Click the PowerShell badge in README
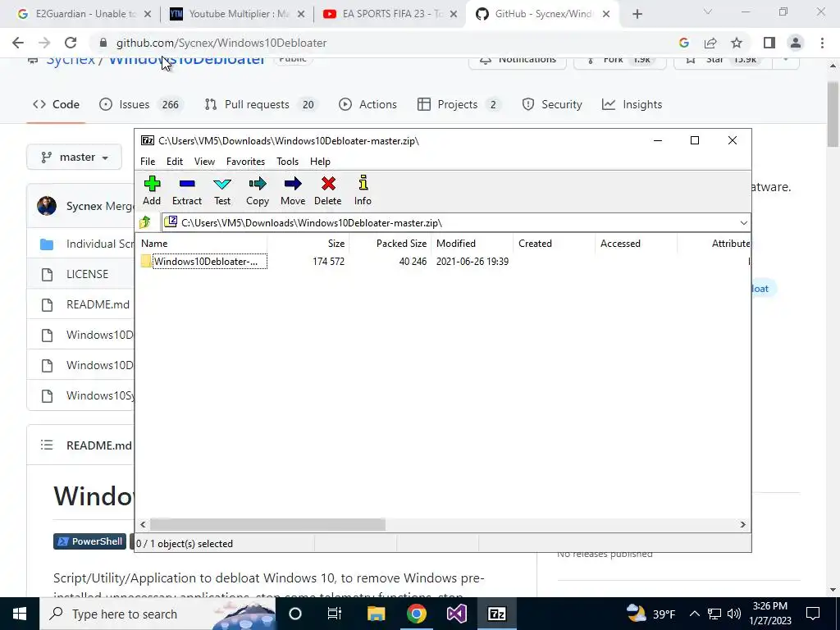840x630 pixels. coord(89,541)
